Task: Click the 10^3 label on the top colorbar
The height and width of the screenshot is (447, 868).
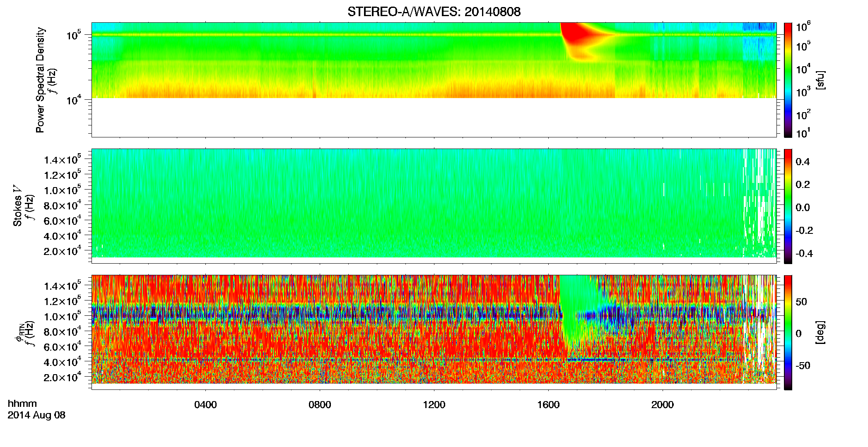Action: tap(803, 91)
